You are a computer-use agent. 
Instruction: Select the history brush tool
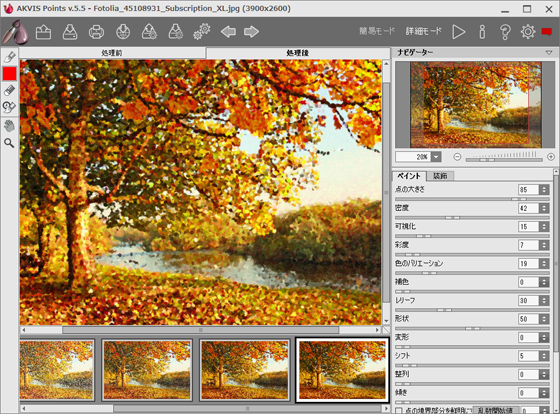(x=9, y=107)
